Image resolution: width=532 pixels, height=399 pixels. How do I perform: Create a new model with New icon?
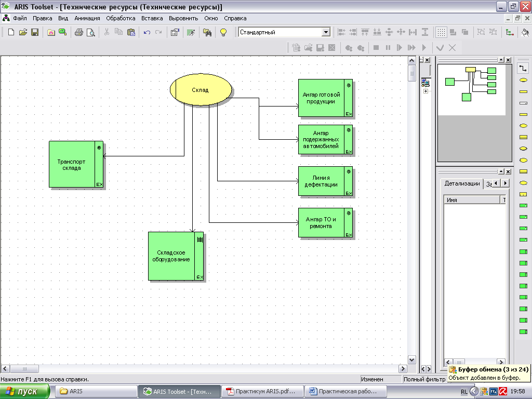pyautogui.click(x=11, y=32)
